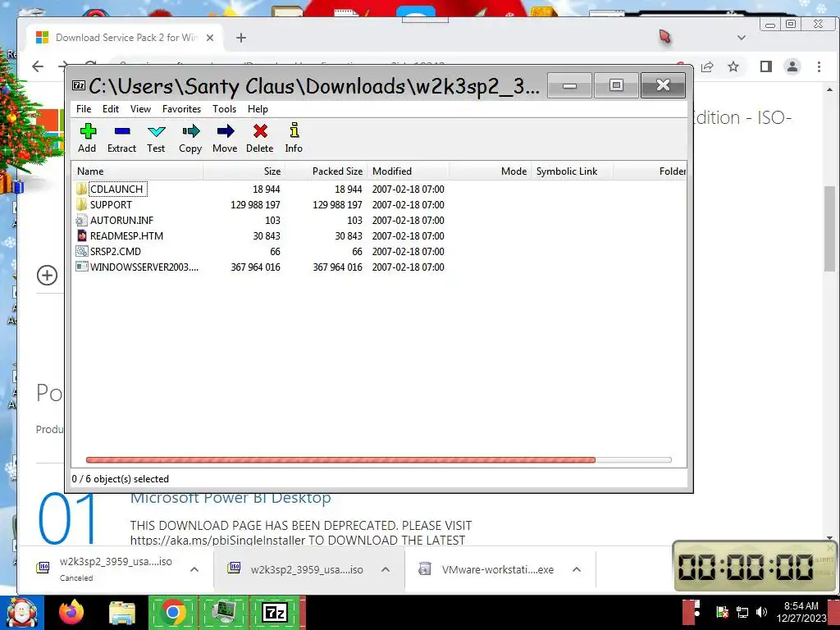Switch to Chrome in the taskbar

(173, 612)
